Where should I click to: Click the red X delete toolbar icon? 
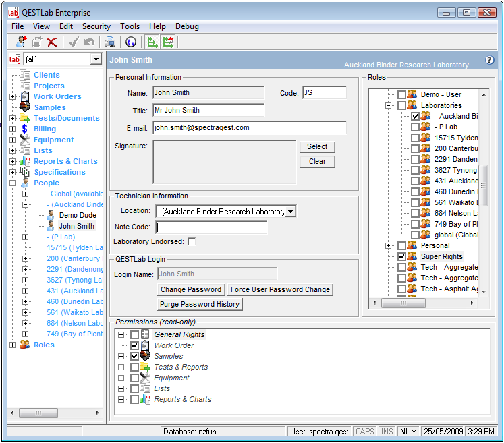coord(52,42)
